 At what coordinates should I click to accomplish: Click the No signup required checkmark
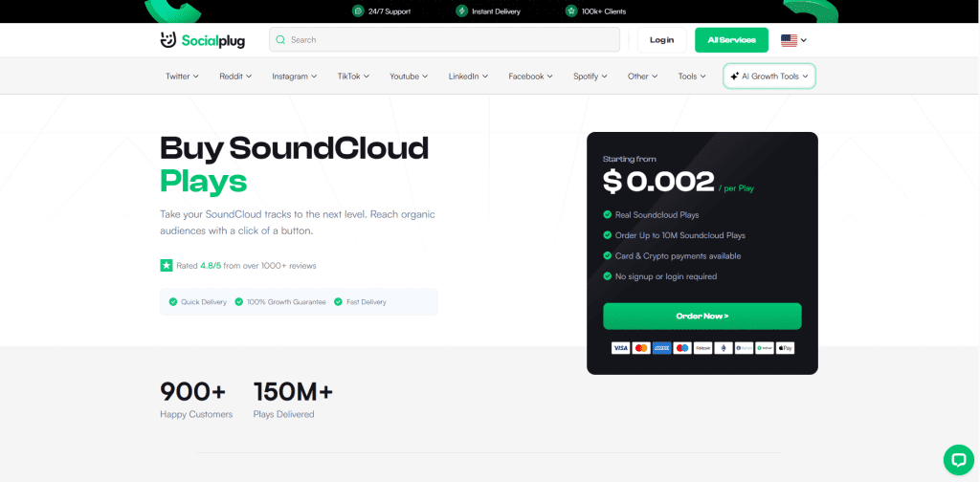[x=607, y=276]
